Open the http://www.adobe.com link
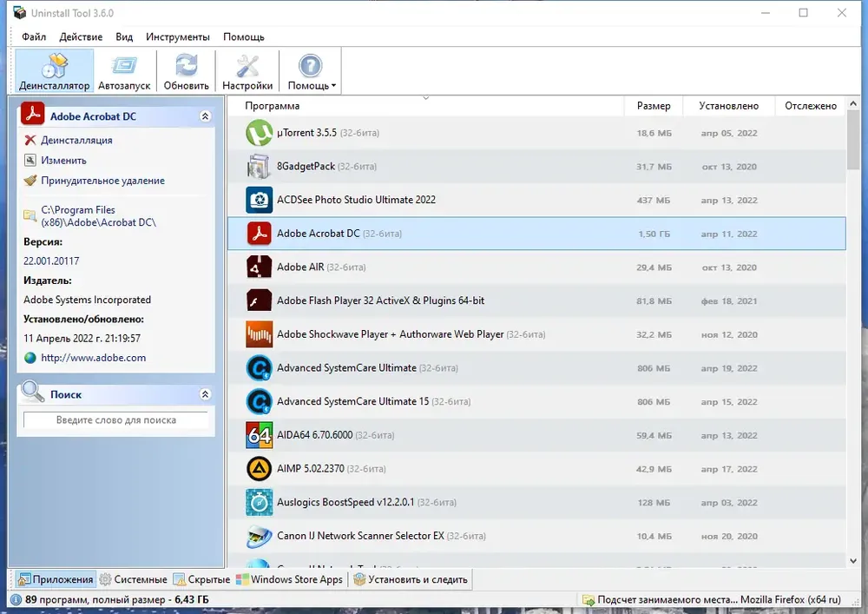The height and width of the screenshot is (614, 868). pyautogui.click(x=94, y=358)
